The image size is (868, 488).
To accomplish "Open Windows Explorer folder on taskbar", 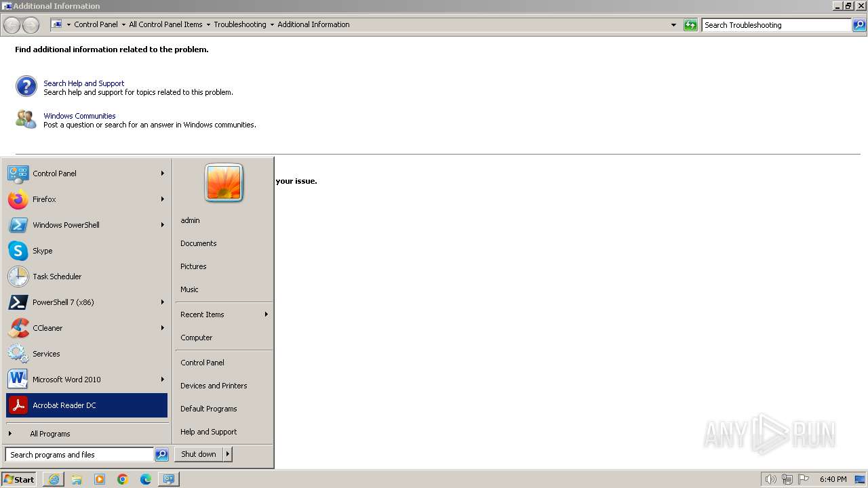I will tap(77, 479).
